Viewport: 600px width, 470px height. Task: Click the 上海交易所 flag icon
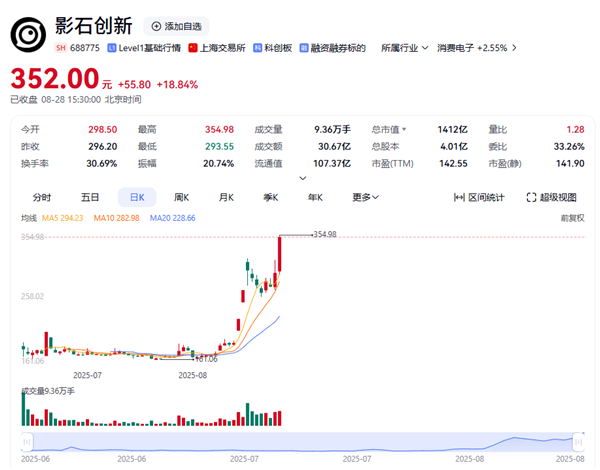point(193,48)
